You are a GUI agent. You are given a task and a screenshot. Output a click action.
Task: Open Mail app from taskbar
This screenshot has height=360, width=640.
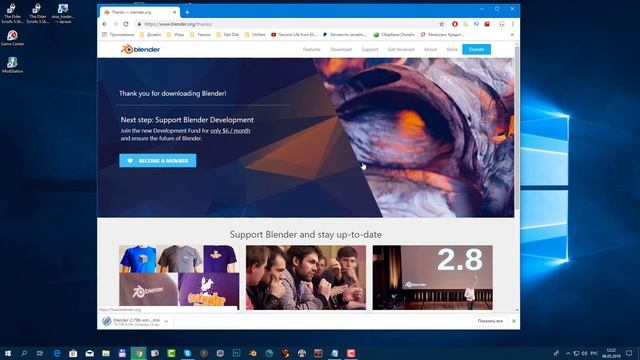coord(89,353)
